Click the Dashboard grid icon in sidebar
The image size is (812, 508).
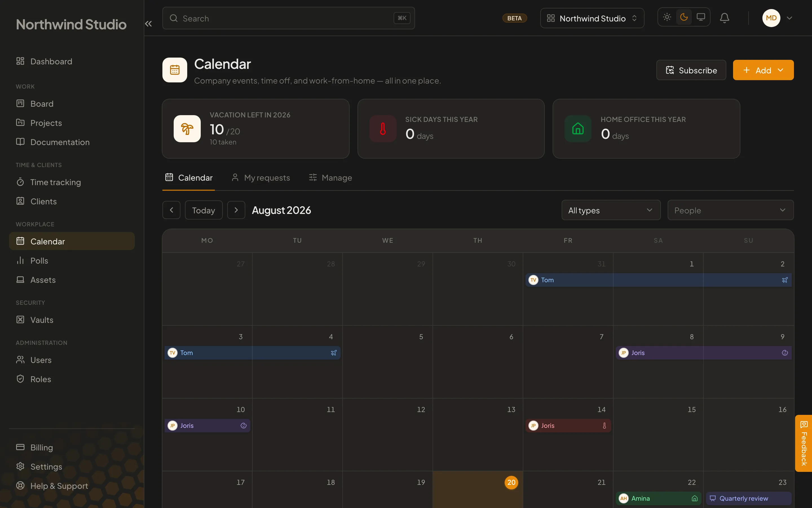21,61
